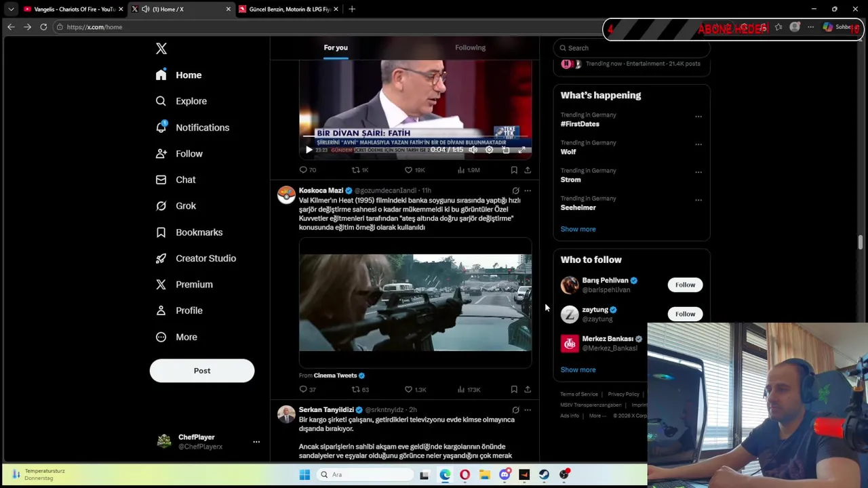Open Windows Start menu
Viewport: 868px width, 488px height.
point(304,474)
